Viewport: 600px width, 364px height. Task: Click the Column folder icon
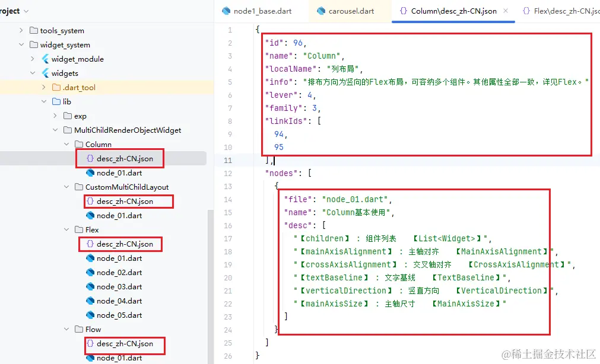pos(79,144)
